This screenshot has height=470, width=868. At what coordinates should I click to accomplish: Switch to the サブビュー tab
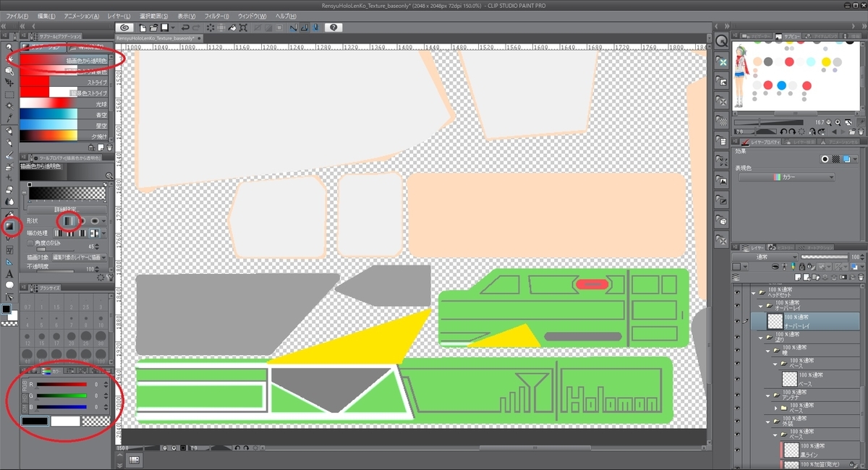788,36
